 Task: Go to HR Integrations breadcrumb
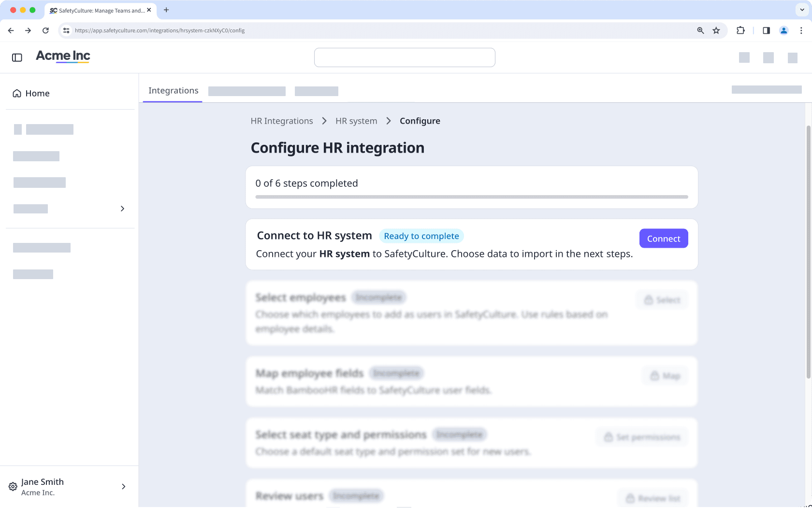[x=282, y=121]
